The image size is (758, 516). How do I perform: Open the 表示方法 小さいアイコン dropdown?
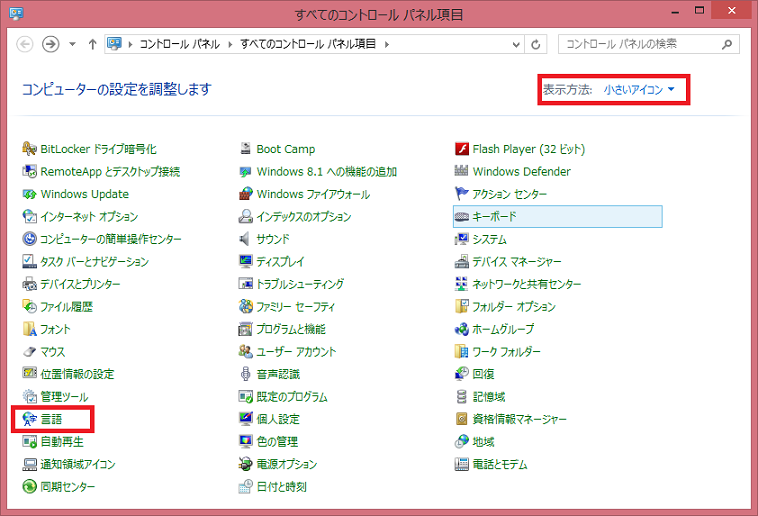pos(639,89)
